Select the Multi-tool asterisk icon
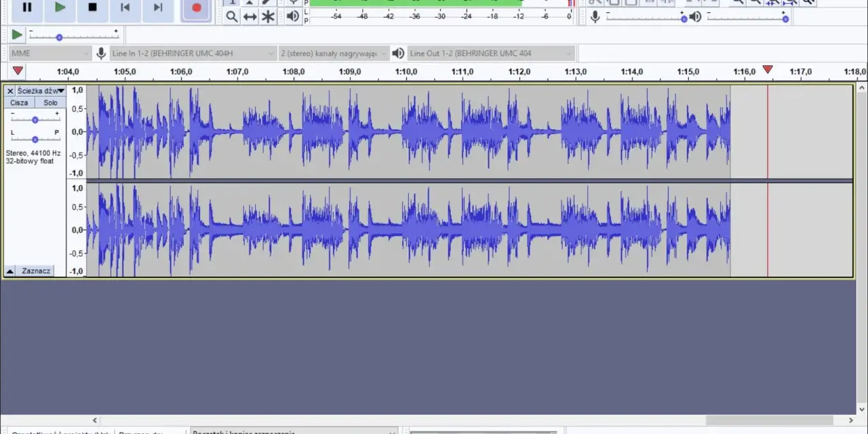 pyautogui.click(x=269, y=17)
